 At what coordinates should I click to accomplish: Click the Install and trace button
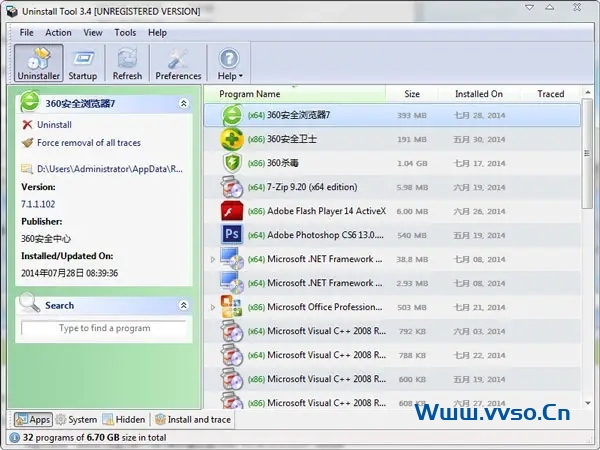(192, 420)
